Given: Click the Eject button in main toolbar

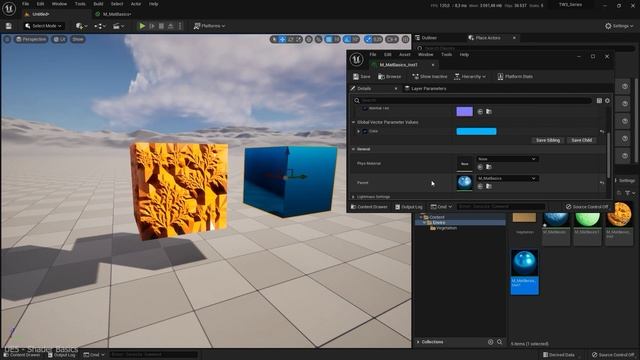Looking at the screenshot, I should 171,26.
